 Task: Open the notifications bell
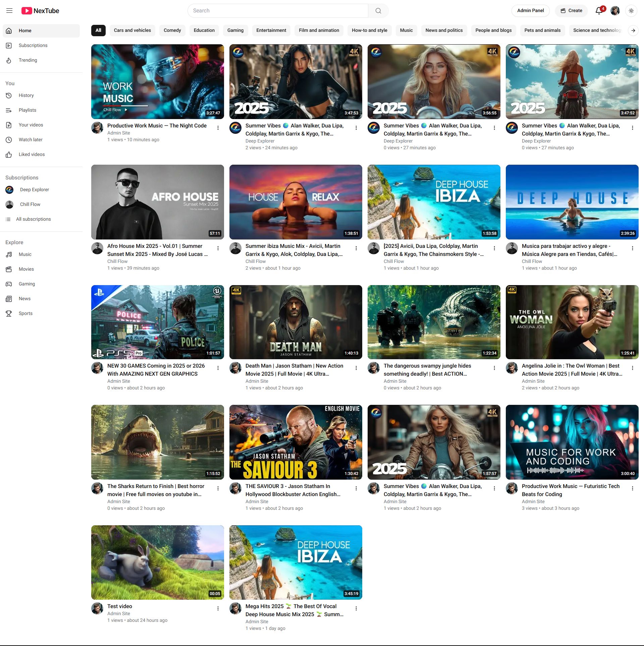point(599,11)
